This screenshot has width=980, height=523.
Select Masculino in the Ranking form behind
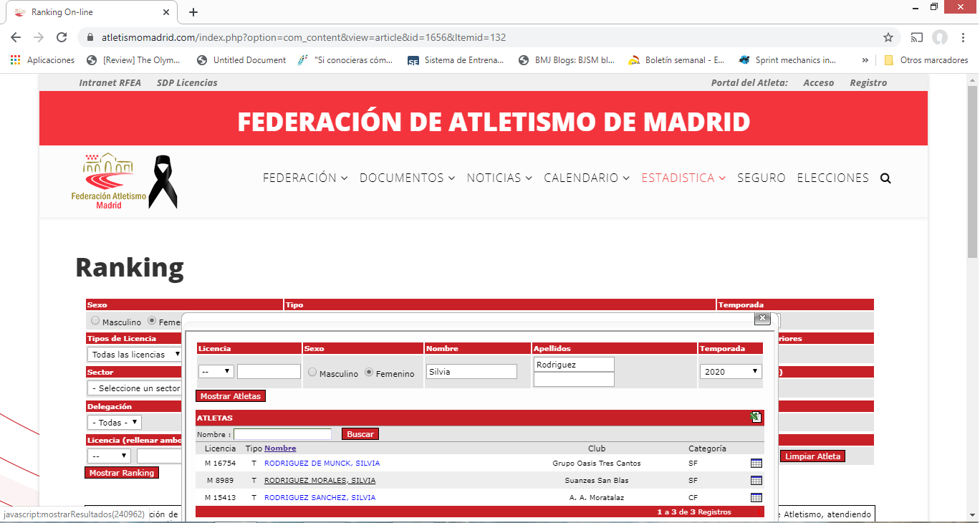[96, 321]
